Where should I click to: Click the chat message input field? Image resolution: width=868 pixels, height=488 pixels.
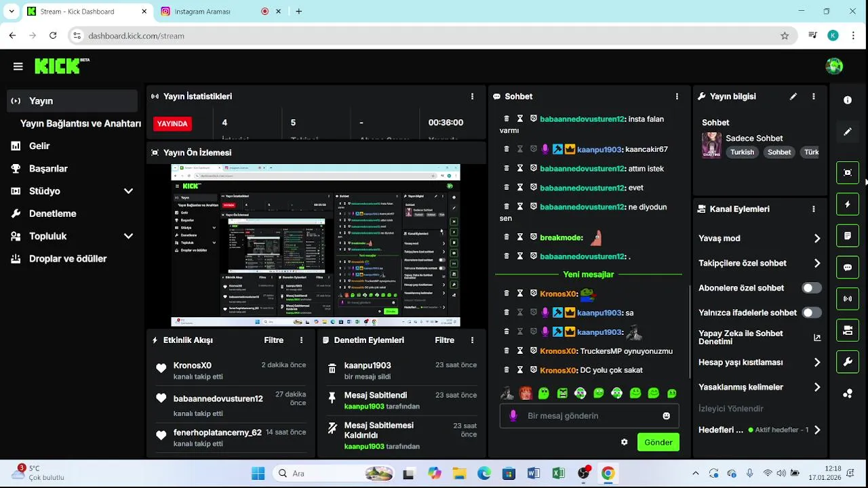click(x=590, y=415)
